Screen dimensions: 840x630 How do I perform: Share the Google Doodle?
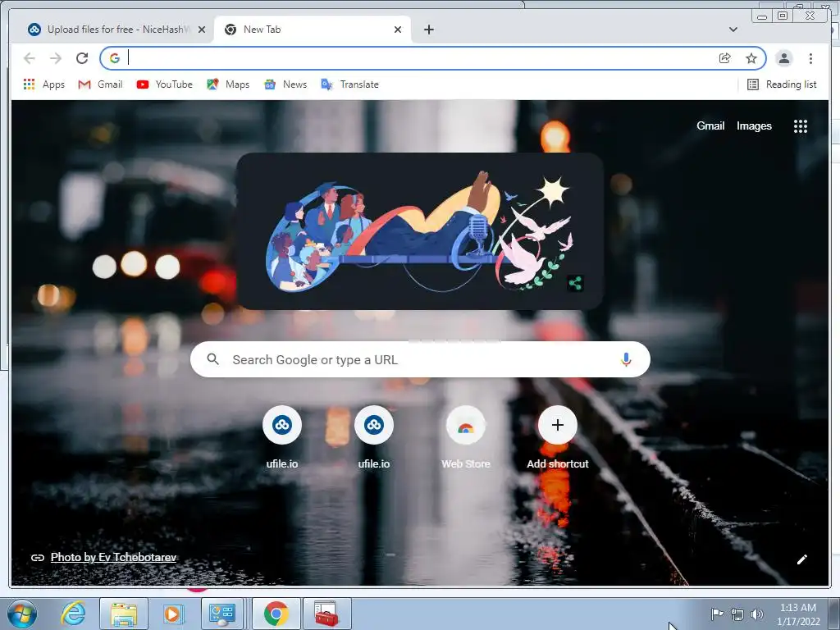point(575,283)
